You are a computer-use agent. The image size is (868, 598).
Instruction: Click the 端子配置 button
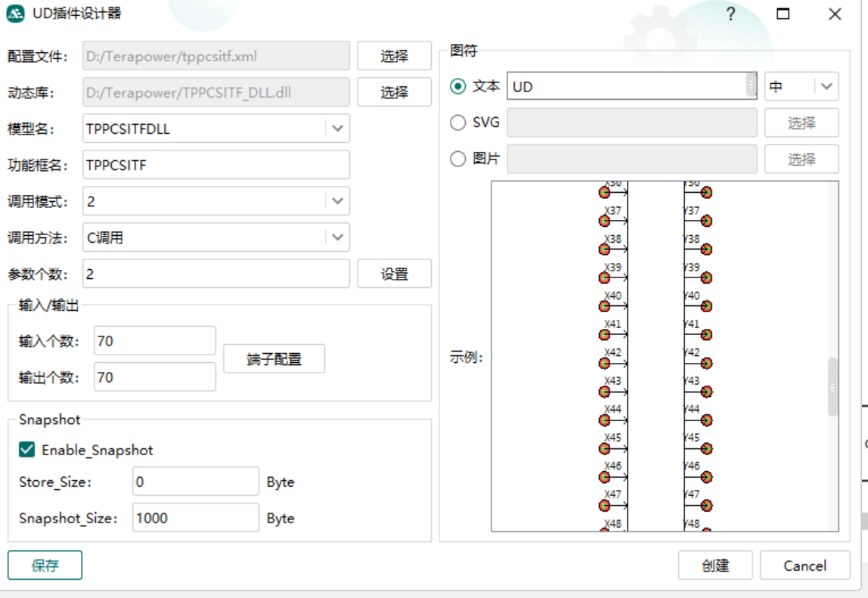(x=274, y=359)
